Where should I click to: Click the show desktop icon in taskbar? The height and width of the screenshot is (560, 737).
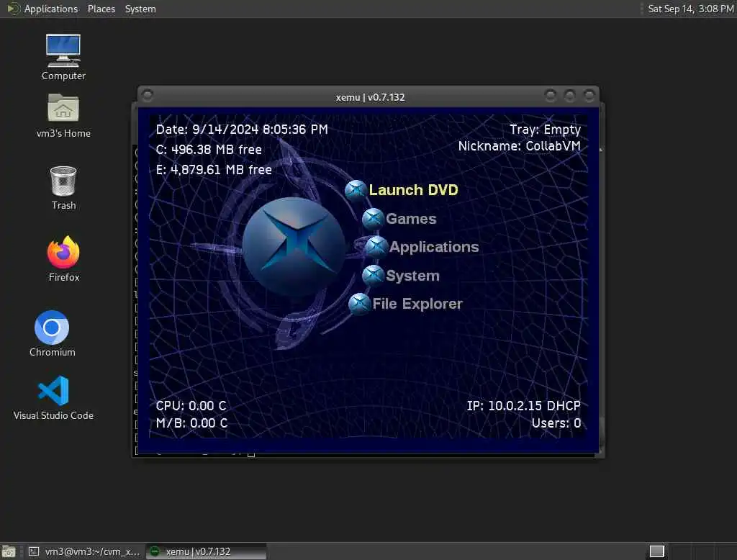9,551
